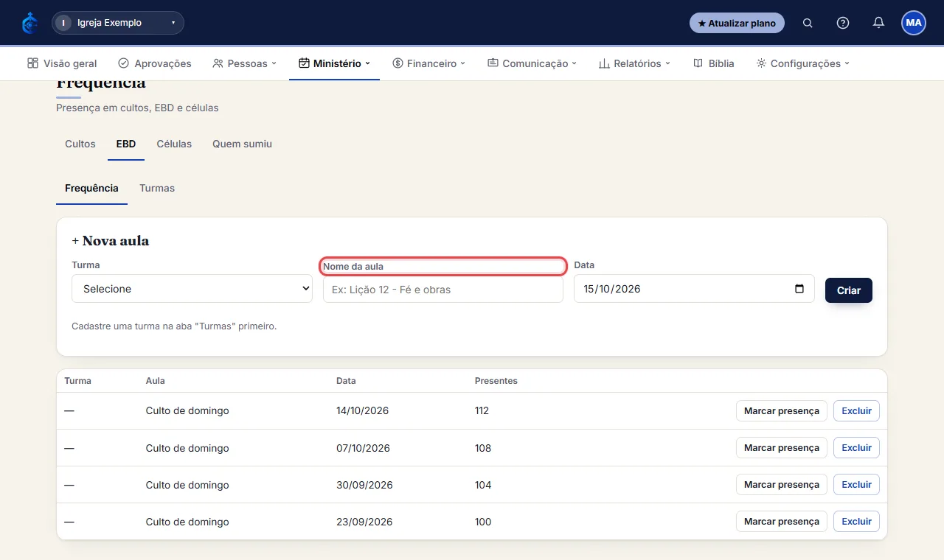Open the MA user avatar
944x560 pixels.
click(x=914, y=23)
